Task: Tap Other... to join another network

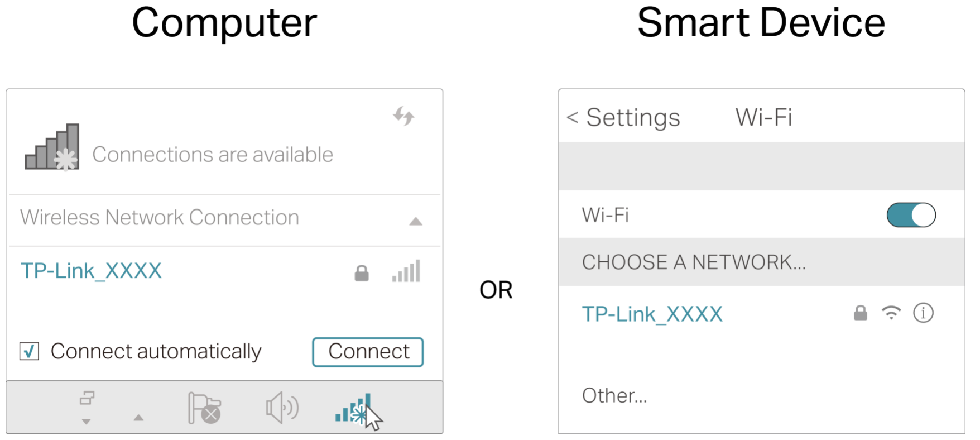Action: (x=614, y=396)
